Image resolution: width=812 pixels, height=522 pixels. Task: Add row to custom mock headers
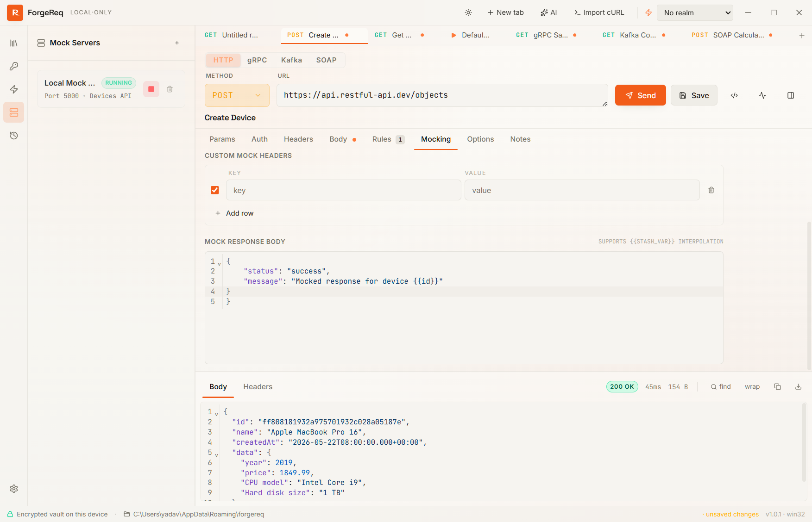234,213
